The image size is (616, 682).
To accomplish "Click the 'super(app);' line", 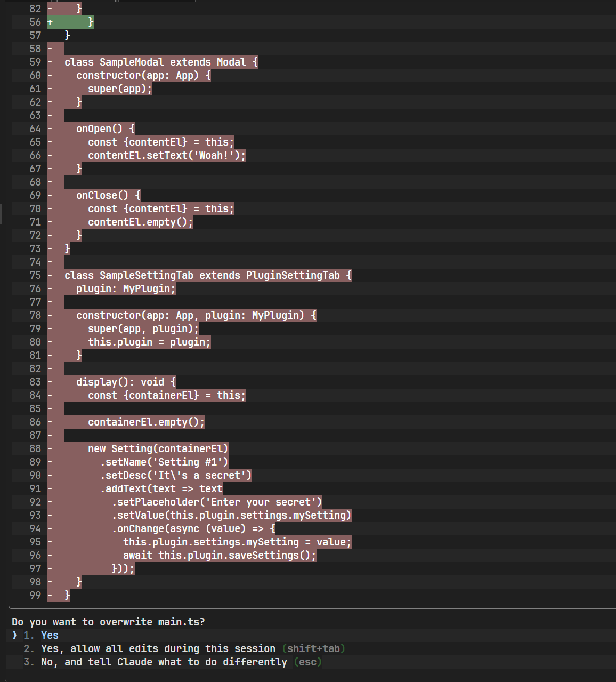I will point(120,89).
